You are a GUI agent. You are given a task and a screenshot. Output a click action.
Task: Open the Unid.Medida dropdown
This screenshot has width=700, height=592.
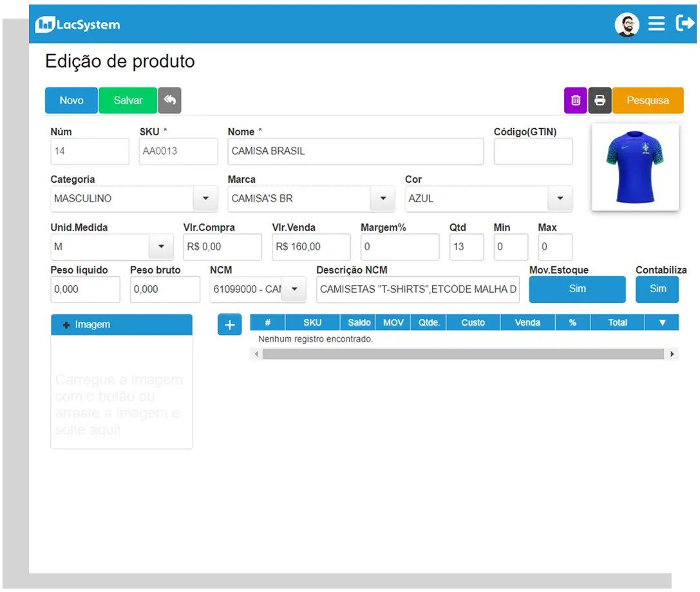point(161,246)
